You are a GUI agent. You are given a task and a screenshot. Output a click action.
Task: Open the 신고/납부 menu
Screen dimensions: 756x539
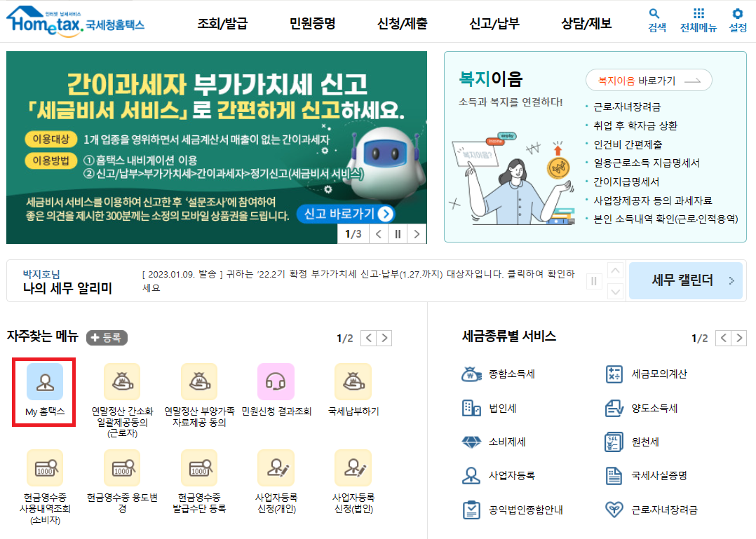click(496, 23)
